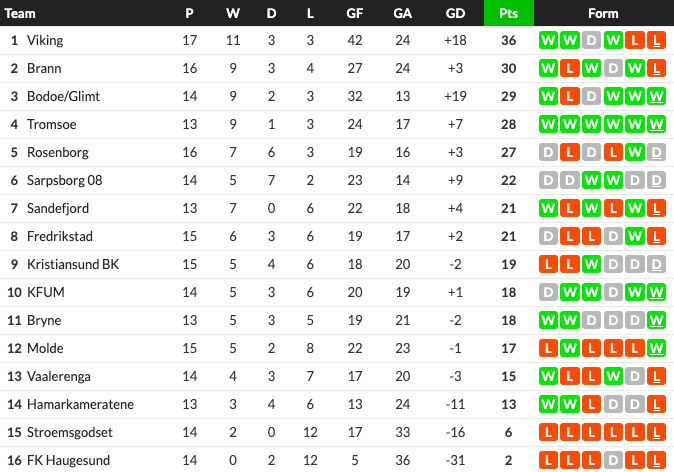Open the Viking team link
This screenshot has height=472, width=674.
pos(45,40)
